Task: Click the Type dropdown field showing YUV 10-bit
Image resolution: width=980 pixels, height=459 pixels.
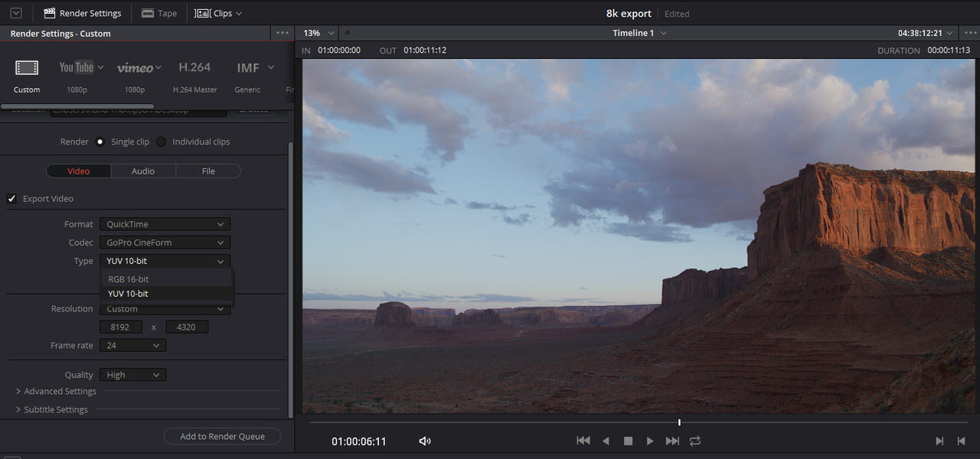Action: coord(165,261)
